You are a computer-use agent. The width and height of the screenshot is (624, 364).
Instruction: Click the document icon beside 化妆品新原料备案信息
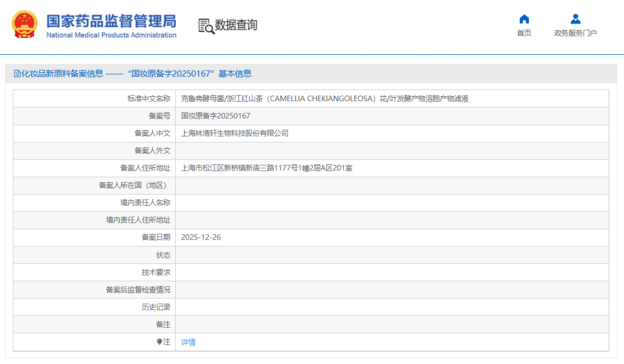click(x=17, y=73)
